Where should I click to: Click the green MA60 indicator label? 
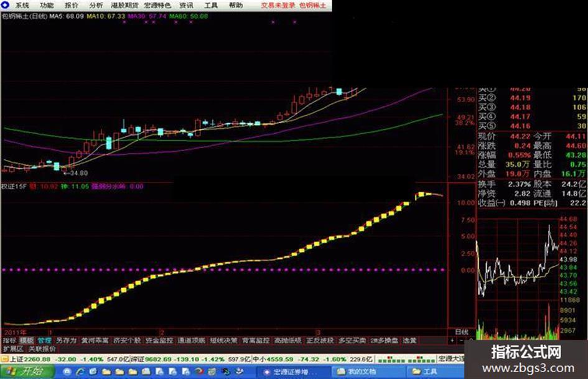tap(189, 16)
